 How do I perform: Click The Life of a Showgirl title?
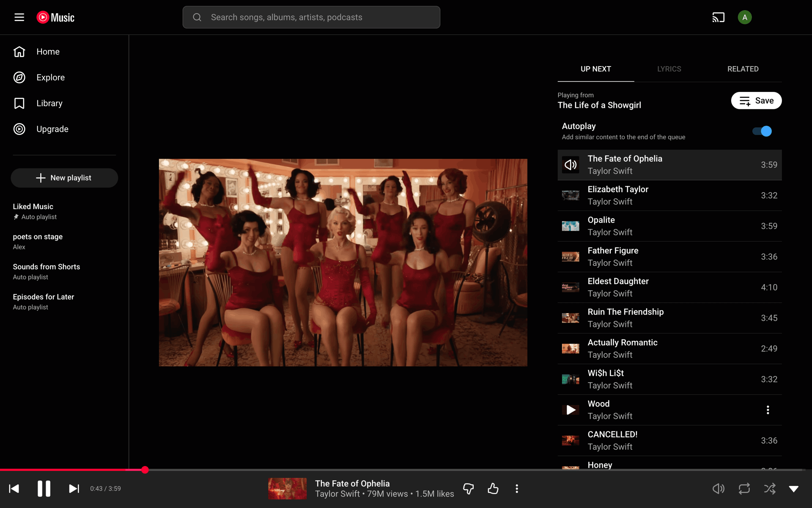click(x=599, y=105)
